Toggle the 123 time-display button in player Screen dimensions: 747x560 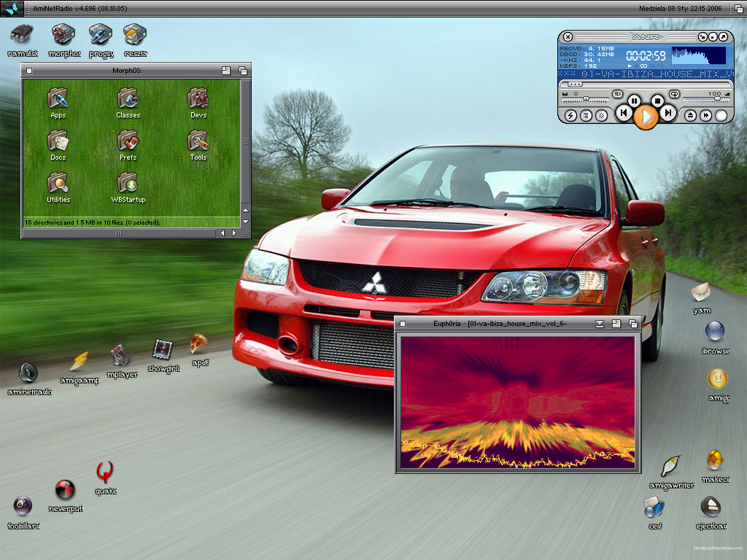click(617, 94)
